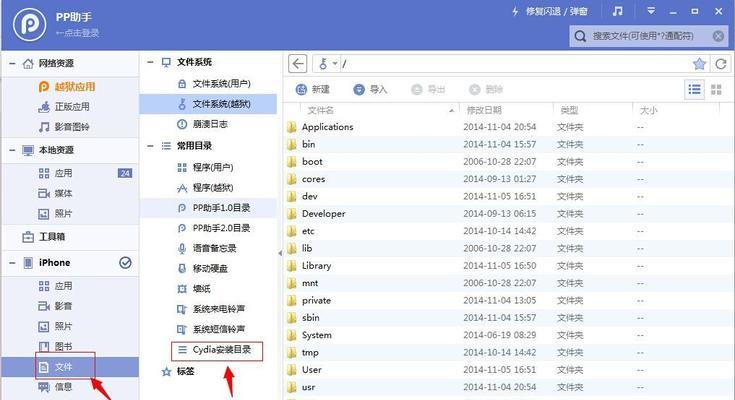Bookmark current path with star icon

click(x=699, y=64)
